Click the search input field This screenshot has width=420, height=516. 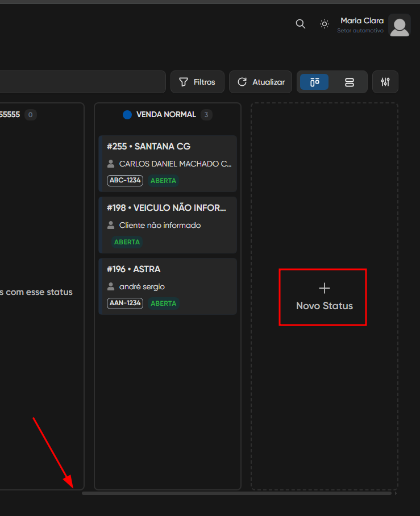click(x=82, y=82)
